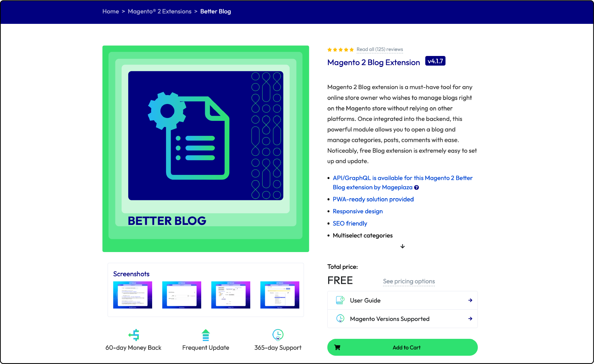Open the Magento Versions Supported arrow
Viewport: 594px width, 364px height.
point(470,319)
